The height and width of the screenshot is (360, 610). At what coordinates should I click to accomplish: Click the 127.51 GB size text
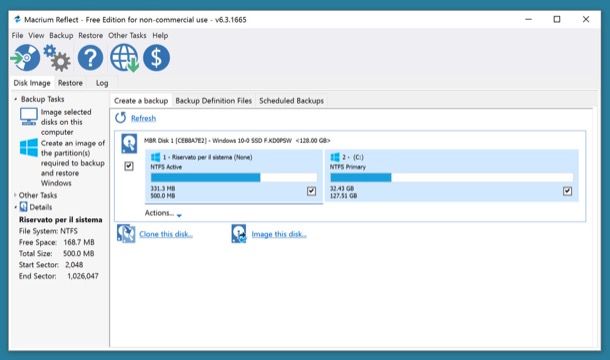point(343,196)
